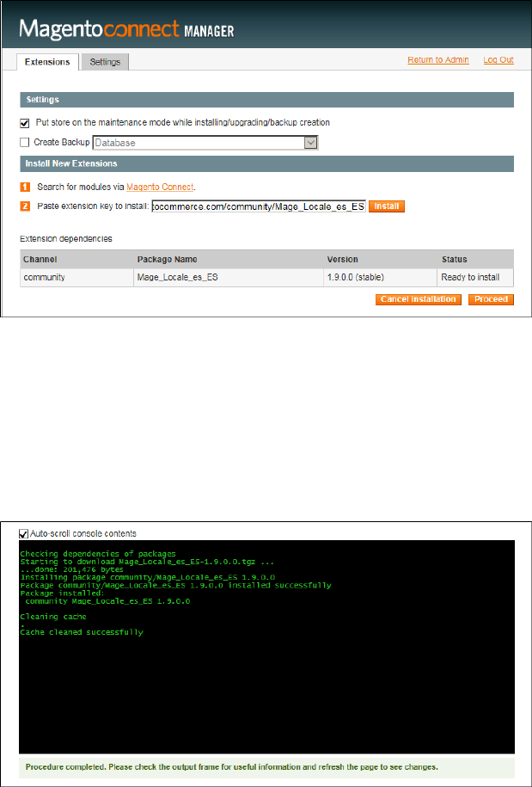Switch to the Extensions tab

[47, 62]
